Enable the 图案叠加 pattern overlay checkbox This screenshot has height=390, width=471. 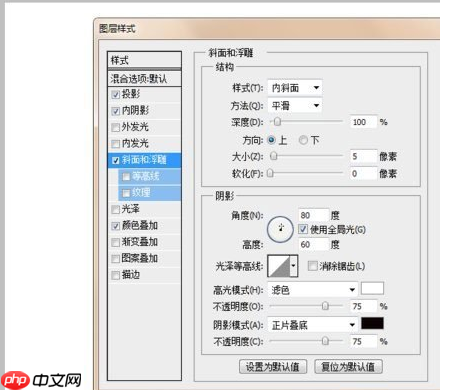(115, 259)
